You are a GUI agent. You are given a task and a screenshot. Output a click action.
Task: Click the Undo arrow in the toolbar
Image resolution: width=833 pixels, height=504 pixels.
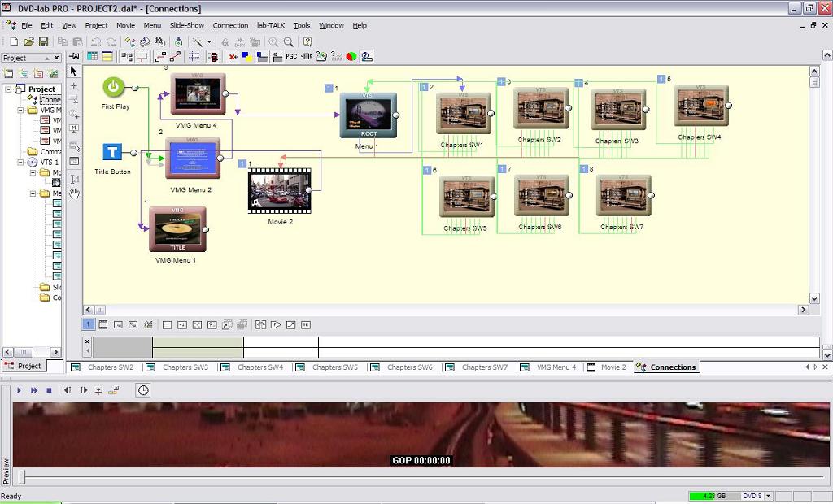[x=96, y=41]
